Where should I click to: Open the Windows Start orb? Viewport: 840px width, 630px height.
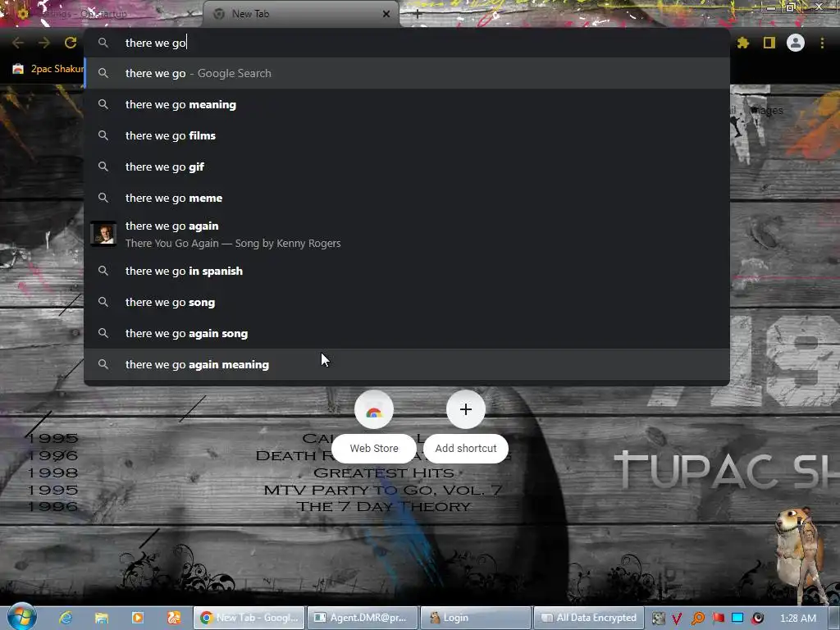21,617
